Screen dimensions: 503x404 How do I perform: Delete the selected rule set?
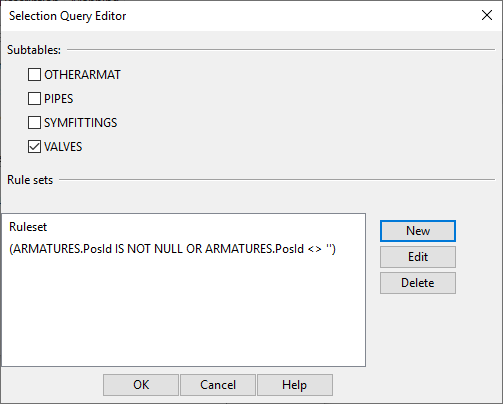(x=418, y=283)
